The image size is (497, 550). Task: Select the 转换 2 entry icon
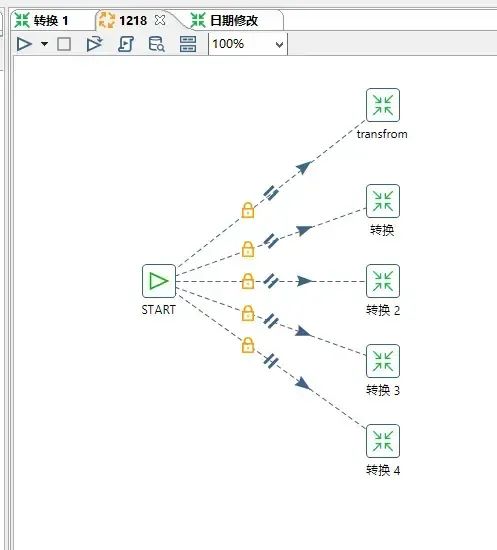click(383, 281)
